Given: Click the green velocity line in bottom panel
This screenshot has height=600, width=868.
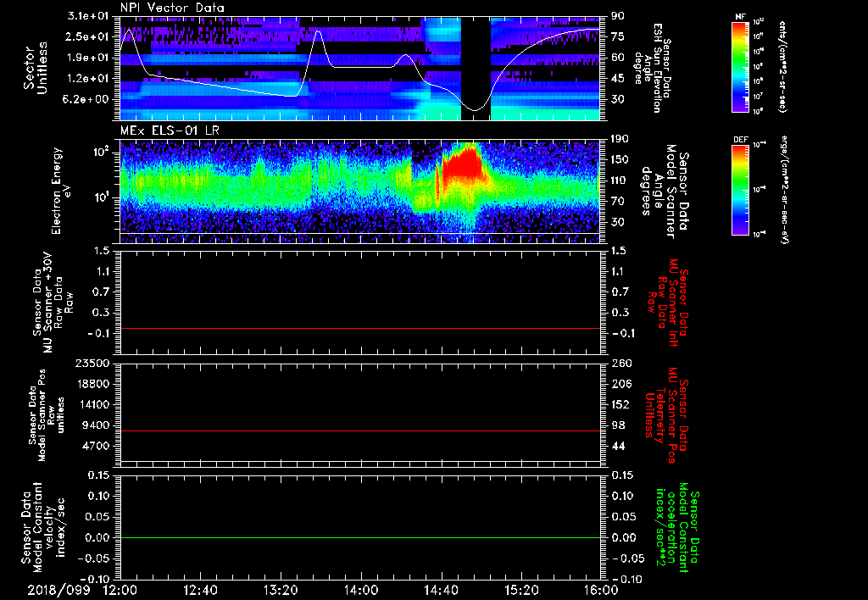Looking at the screenshot, I should [x=360, y=537].
